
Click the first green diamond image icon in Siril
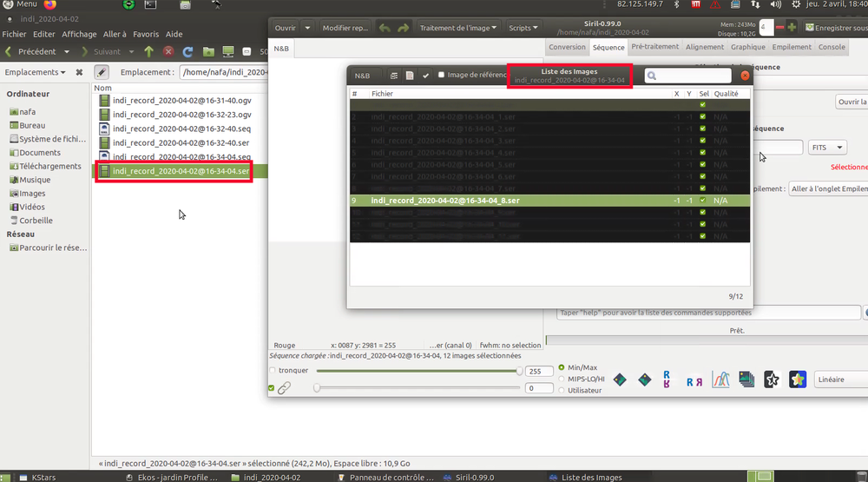(x=620, y=380)
